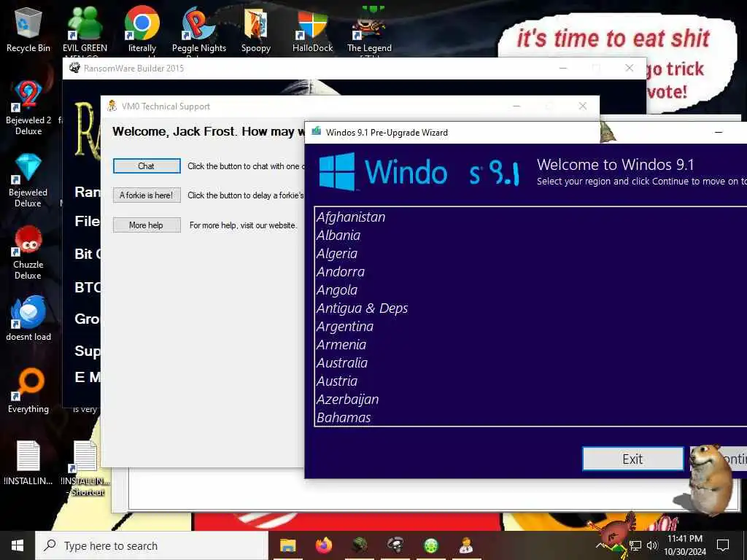Open the EVIL GREEN desktop shortcut
This screenshot has height=560, width=747.
coord(85,29)
